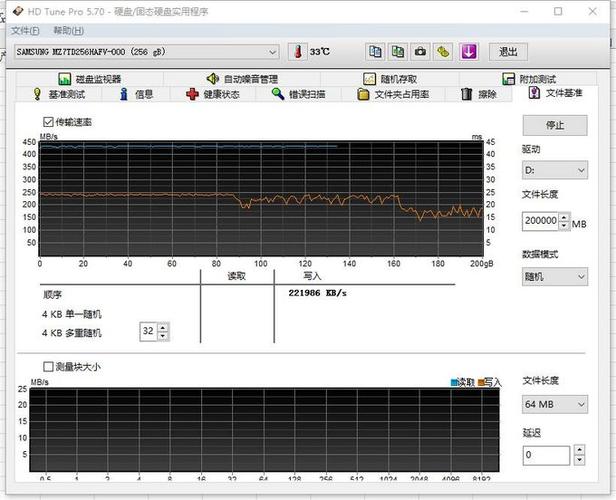This screenshot has height=500, width=616.
Task: Click the trash can 擦除 icon
Action: 466,94
